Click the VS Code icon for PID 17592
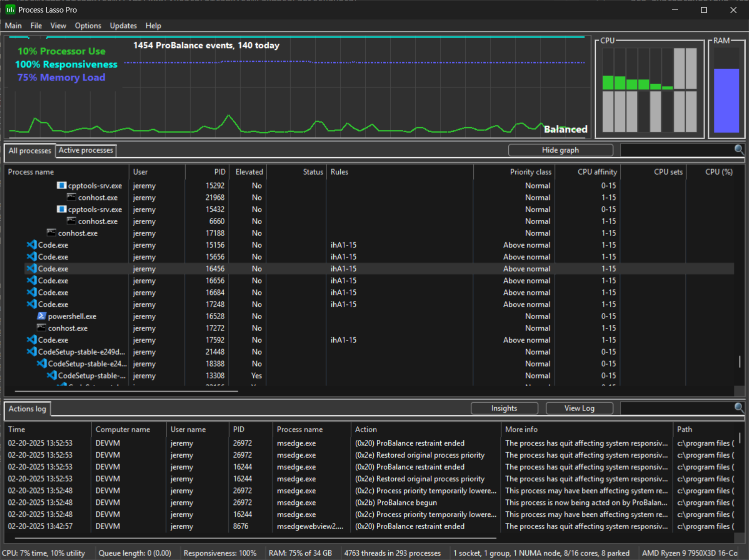749x560 pixels. coord(32,340)
